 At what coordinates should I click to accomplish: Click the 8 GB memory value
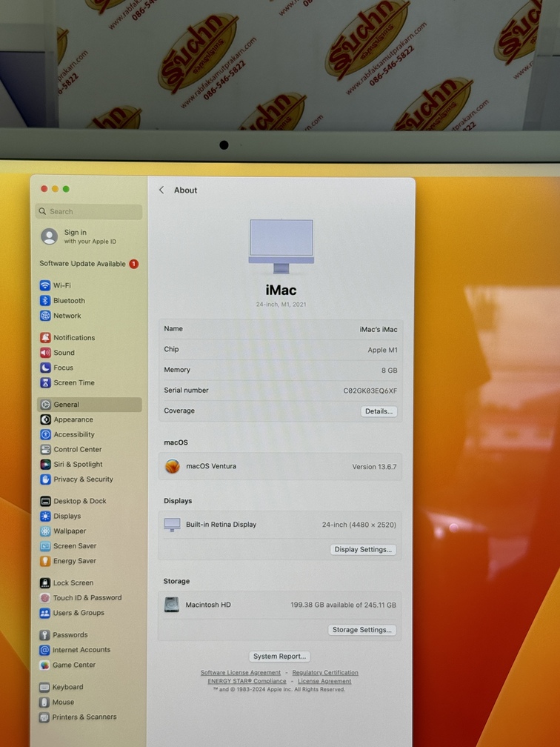(389, 371)
